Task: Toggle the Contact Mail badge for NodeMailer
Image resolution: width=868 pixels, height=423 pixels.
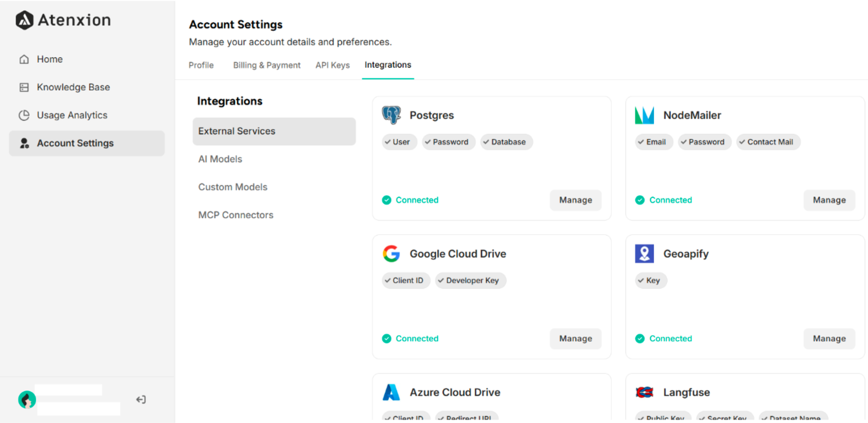Action: [x=768, y=142]
